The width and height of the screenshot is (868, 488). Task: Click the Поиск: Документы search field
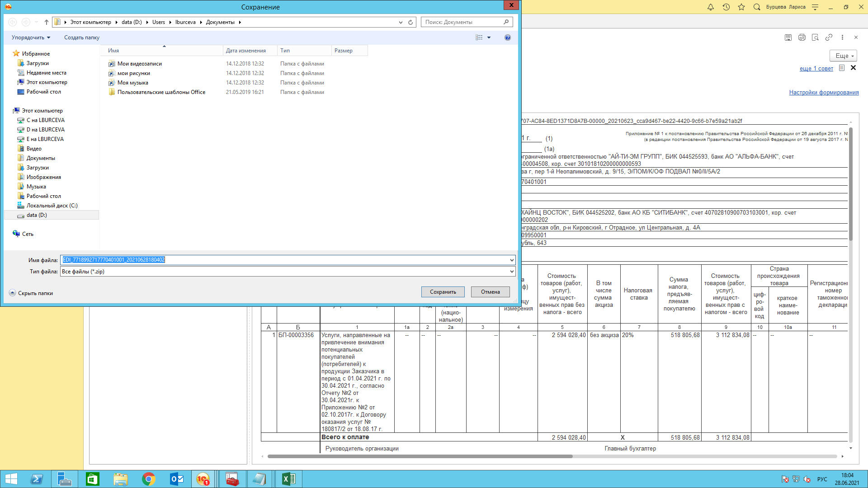pyautogui.click(x=463, y=22)
